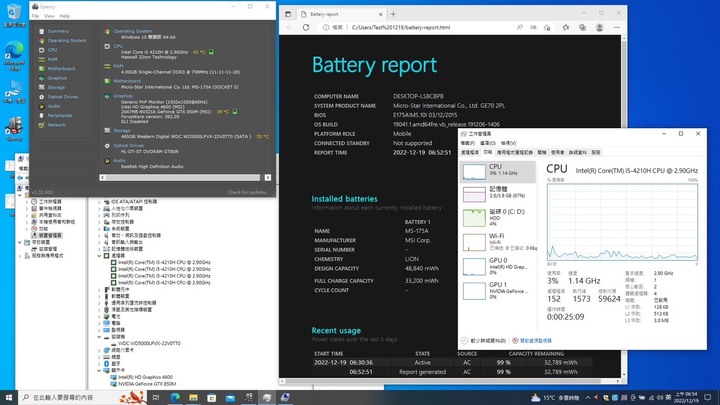
Task: Select GPU 1 NVIDIA GeForce in Task Manager
Action: 498,291
